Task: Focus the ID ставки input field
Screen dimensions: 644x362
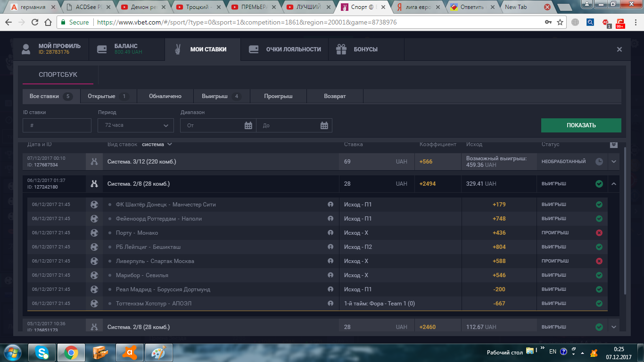Action: (57, 125)
